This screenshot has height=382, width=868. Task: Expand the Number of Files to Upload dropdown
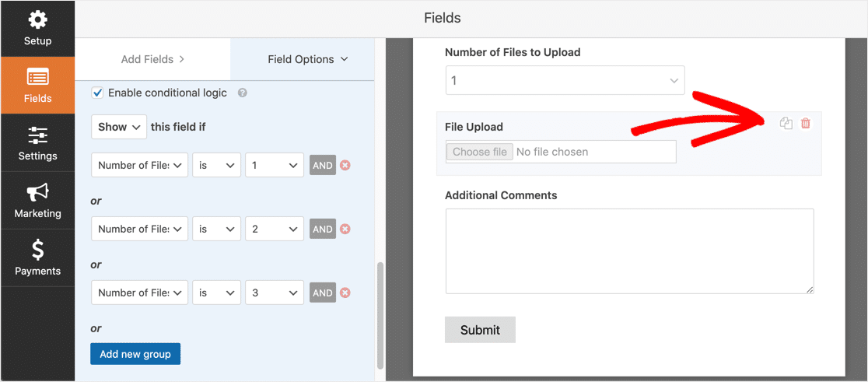tap(565, 80)
